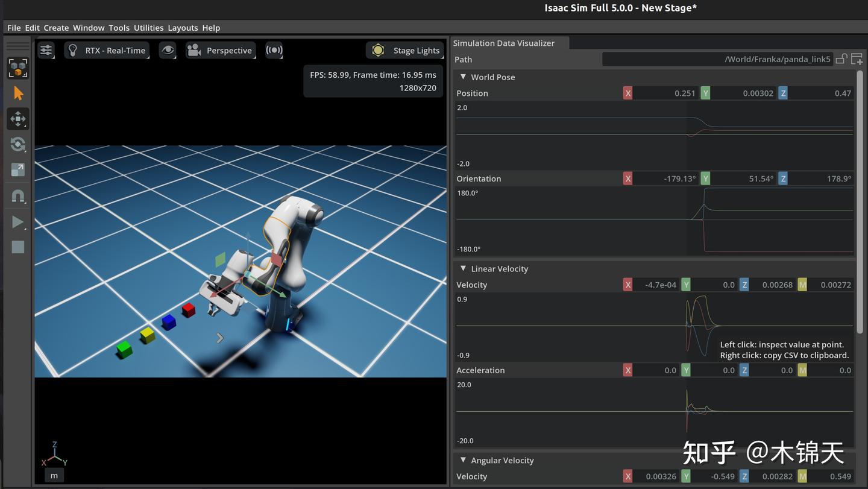The width and height of the screenshot is (868, 489).
Task: Enable the Snap tool (magnet icon)
Action: [x=17, y=195]
